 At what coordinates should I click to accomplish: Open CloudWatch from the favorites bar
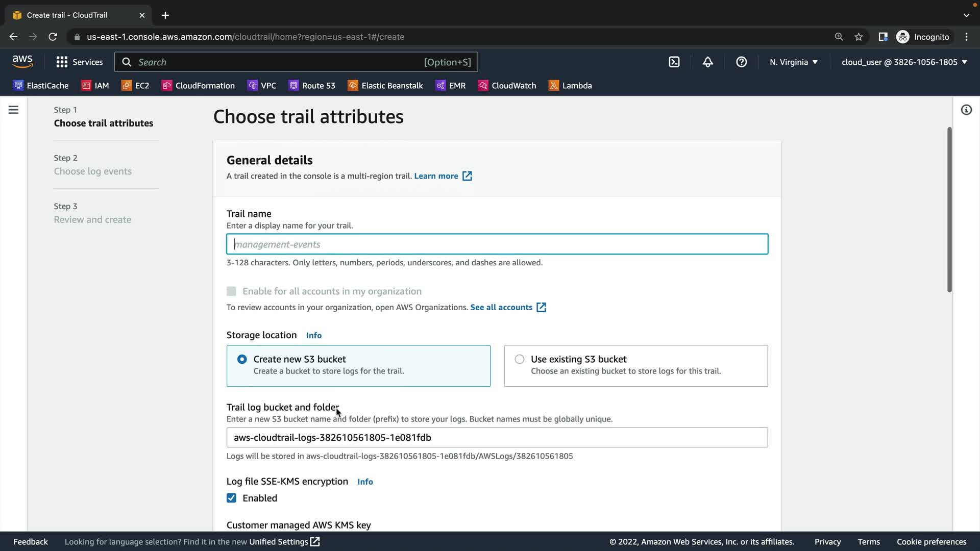[x=507, y=86]
